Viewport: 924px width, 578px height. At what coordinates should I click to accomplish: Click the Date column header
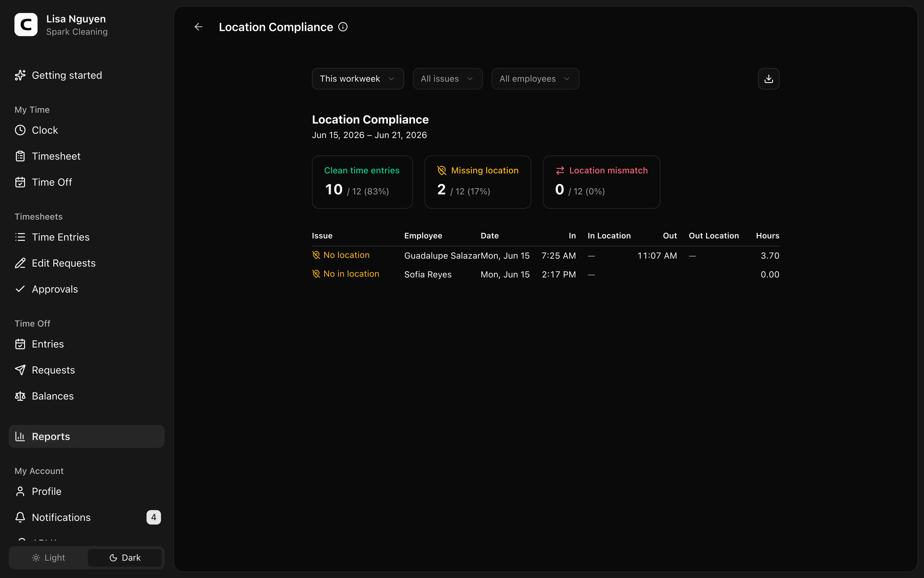point(489,236)
